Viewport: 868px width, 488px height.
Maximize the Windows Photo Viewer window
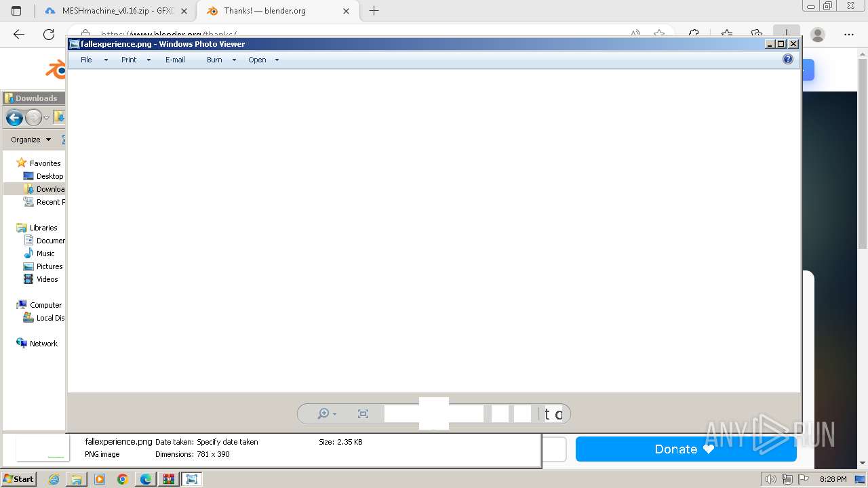781,44
